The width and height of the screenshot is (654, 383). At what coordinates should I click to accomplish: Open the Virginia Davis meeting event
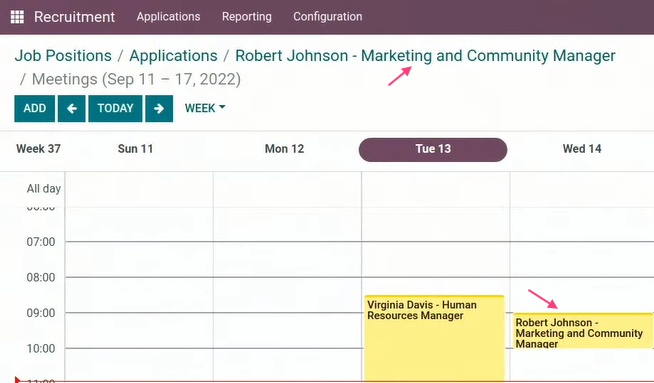pos(434,338)
